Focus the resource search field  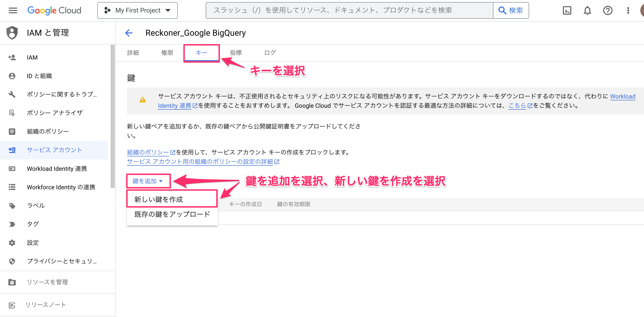pos(349,10)
